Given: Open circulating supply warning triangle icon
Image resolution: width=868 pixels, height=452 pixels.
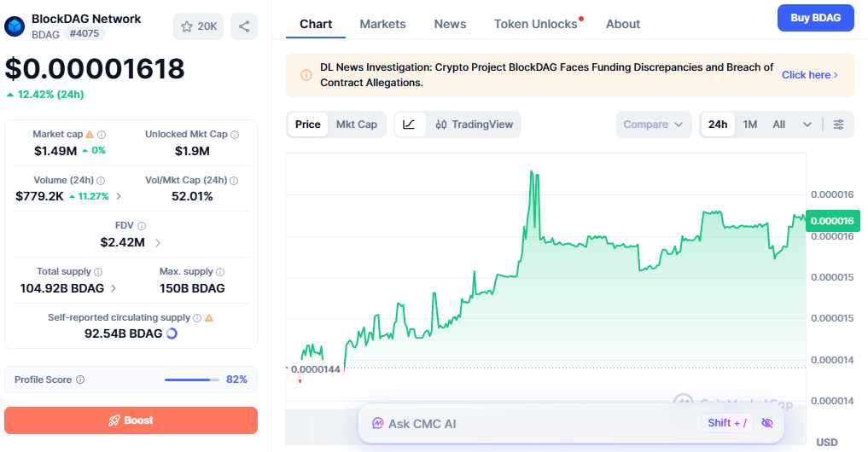Looking at the screenshot, I should pos(209,317).
